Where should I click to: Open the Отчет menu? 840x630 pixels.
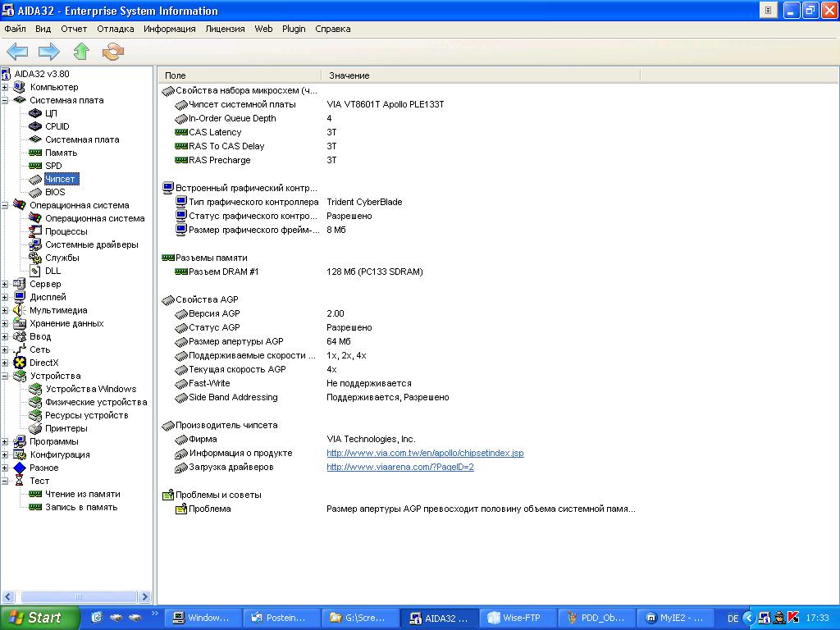point(73,29)
